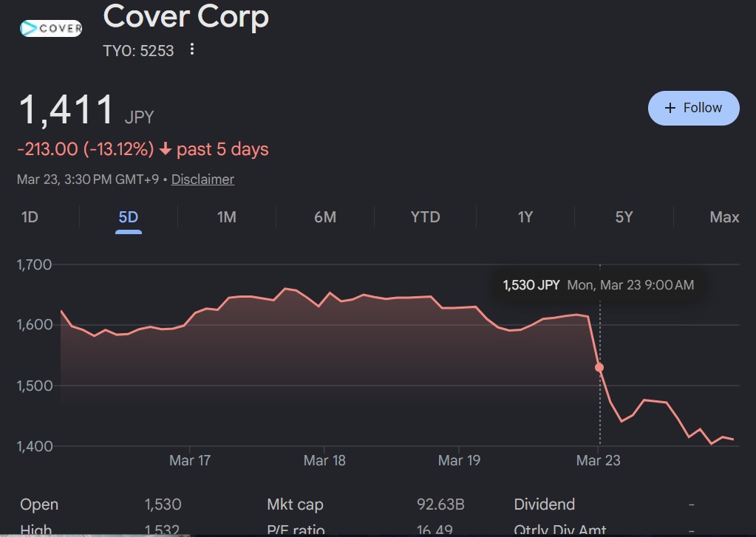Click the Mkt cap value 92.63B
The width and height of the screenshot is (756, 537).
pos(440,504)
